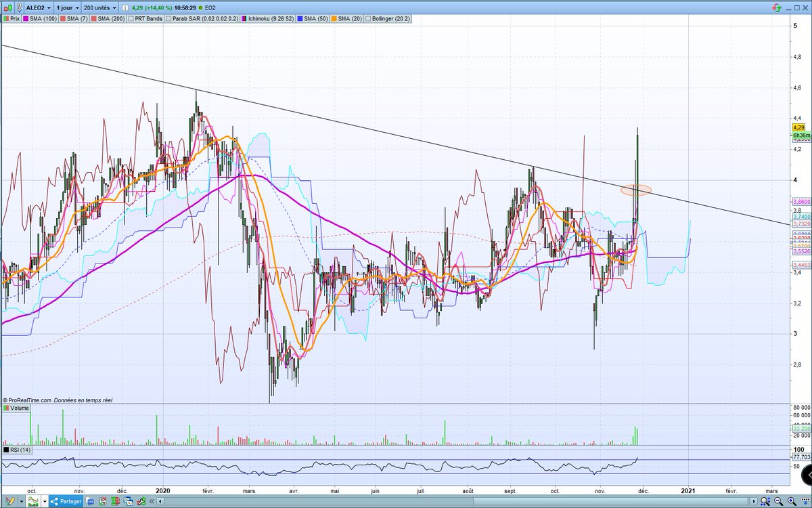Toggle the Prix indicator chip
Image resolution: width=812 pixels, height=508 pixels.
point(12,19)
